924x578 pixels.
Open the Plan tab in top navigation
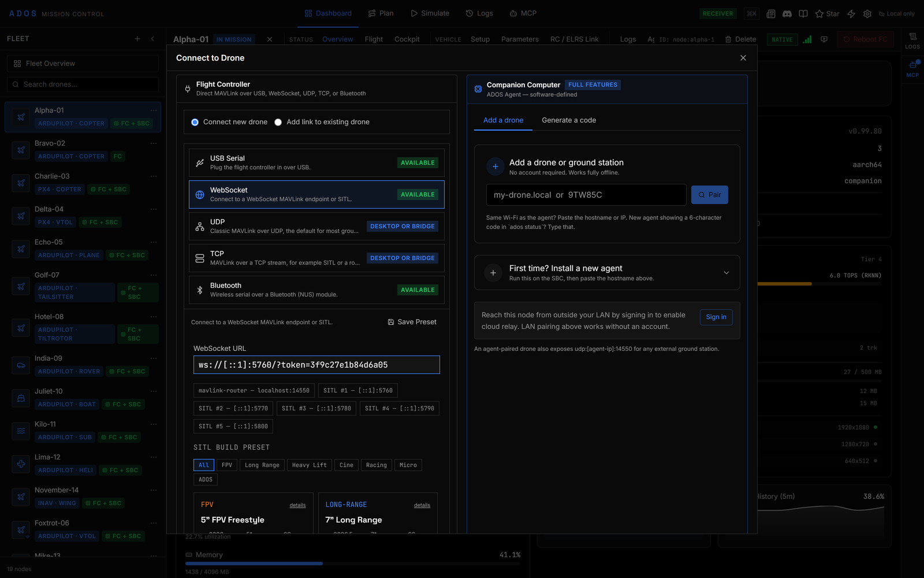(381, 13)
